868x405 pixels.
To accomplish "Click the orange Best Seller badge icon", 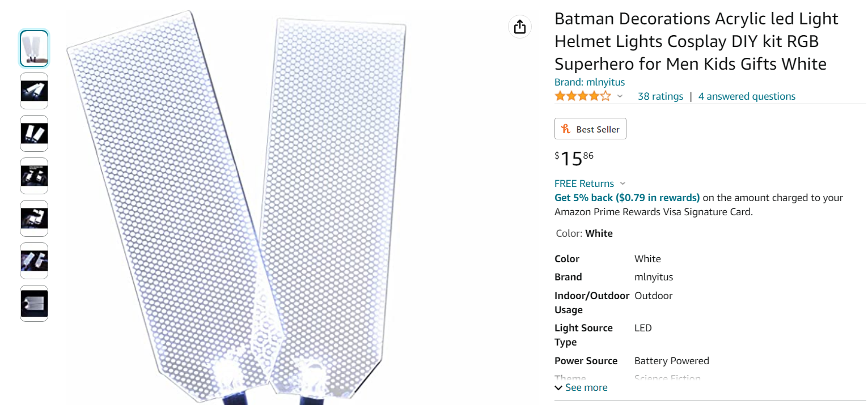I will point(566,129).
